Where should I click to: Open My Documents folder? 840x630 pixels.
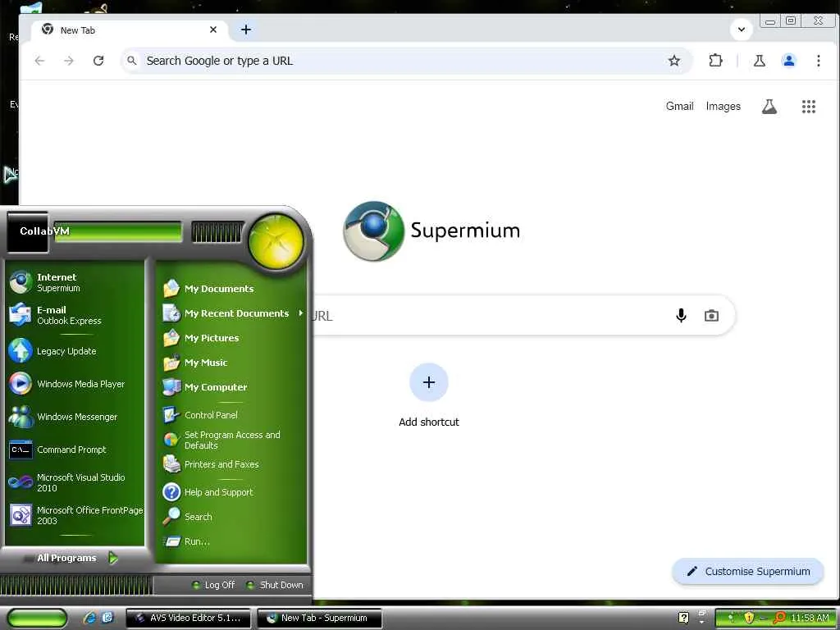(x=233, y=288)
